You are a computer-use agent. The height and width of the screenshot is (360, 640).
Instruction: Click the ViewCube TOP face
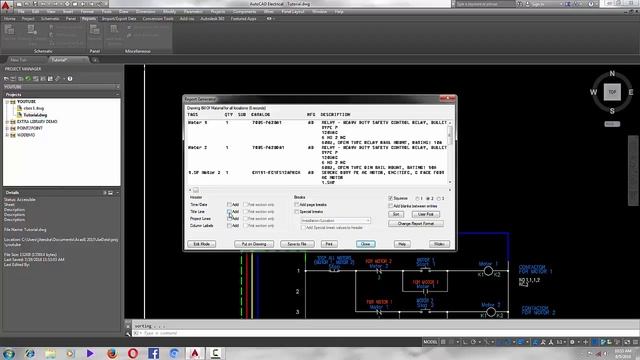click(x=612, y=92)
